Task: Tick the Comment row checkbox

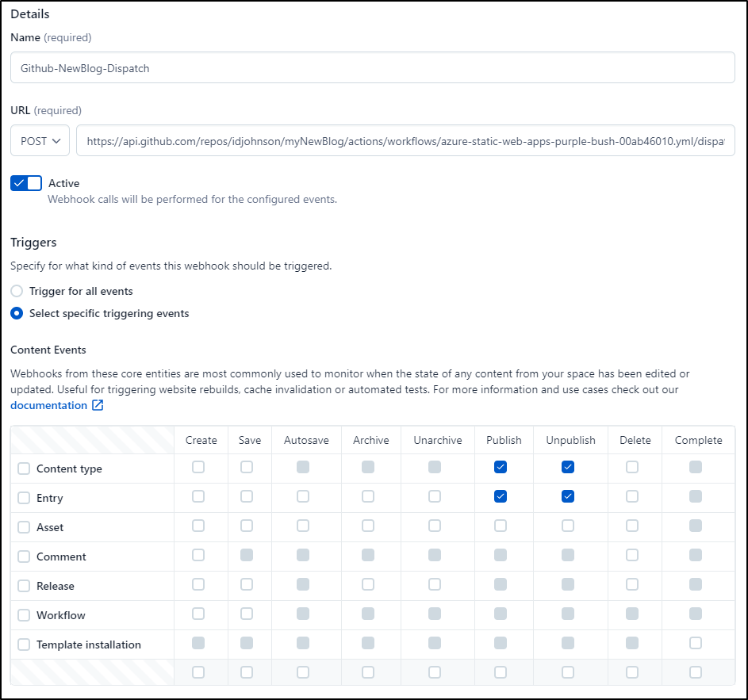Action: pos(24,557)
